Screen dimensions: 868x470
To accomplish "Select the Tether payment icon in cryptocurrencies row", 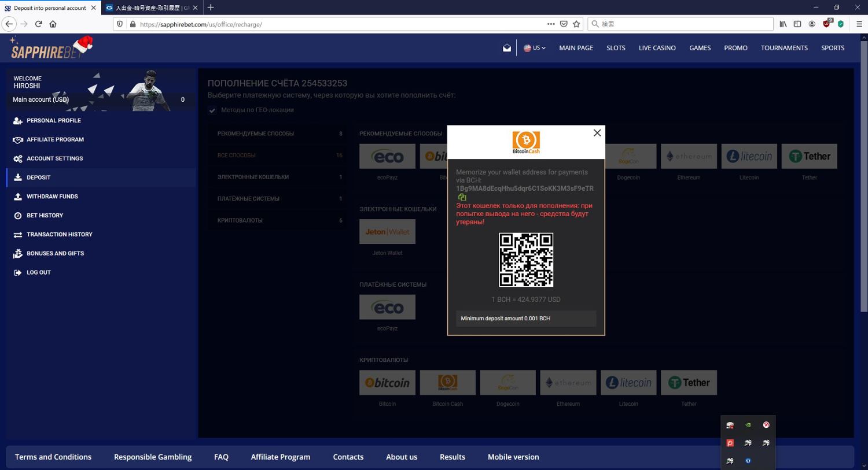I will (689, 383).
